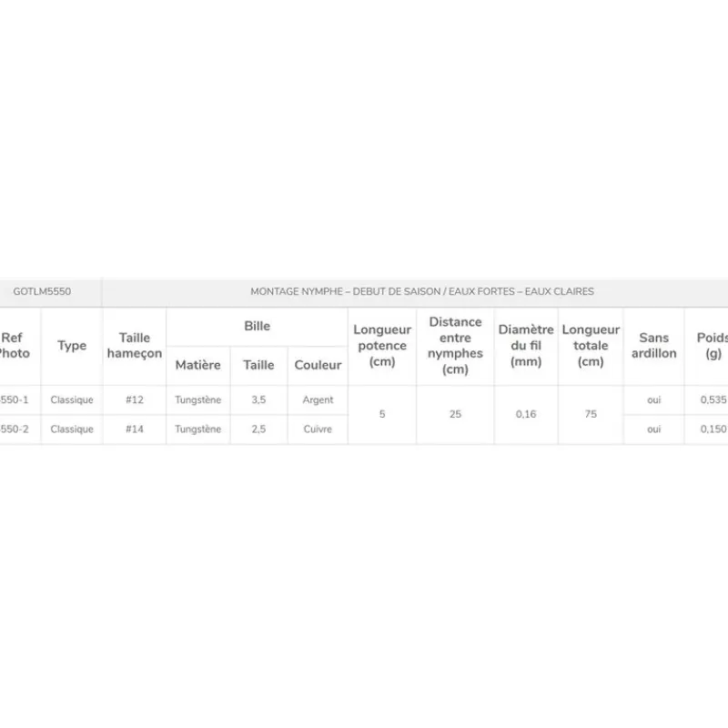
Task: Click the Matière sub-header
Action: pyautogui.click(x=198, y=366)
